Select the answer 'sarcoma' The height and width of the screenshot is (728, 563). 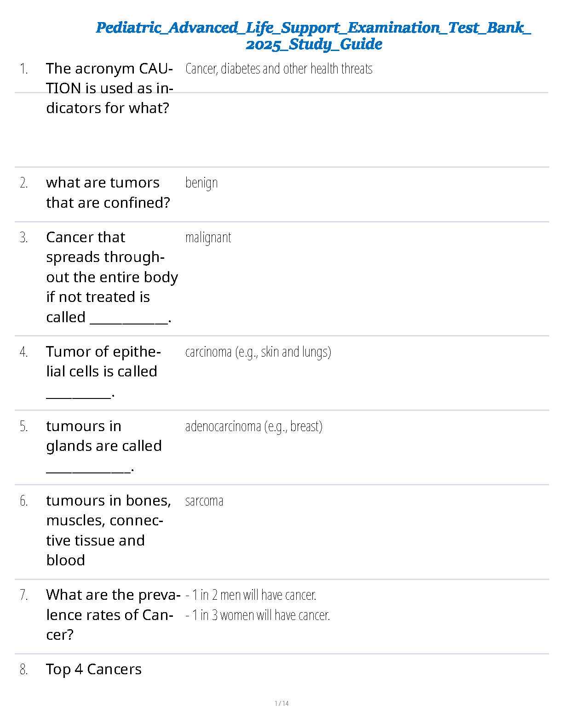pos(204,501)
